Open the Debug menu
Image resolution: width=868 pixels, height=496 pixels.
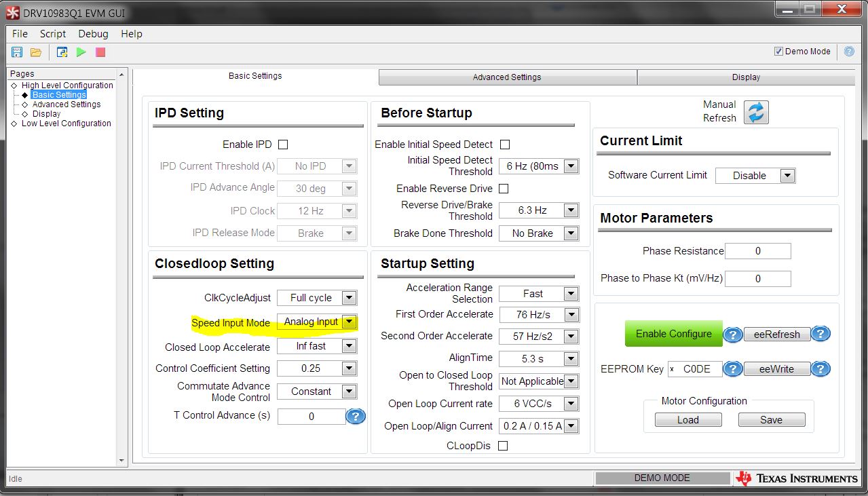[x=93, y=33]
